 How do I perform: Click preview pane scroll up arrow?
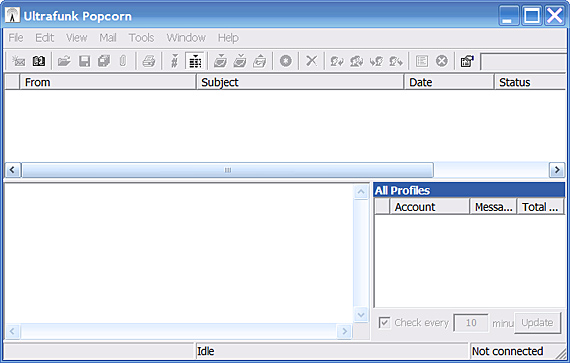pos(361,192)
